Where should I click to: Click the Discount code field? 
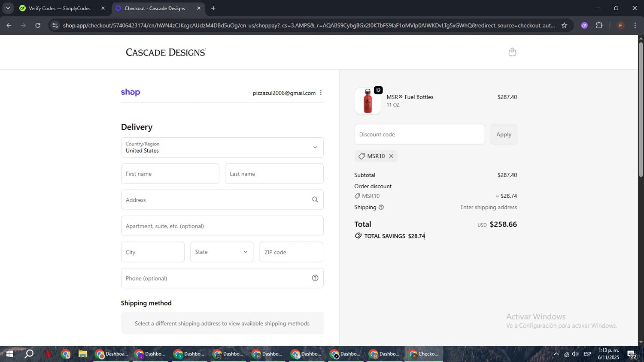coord(419,134)
